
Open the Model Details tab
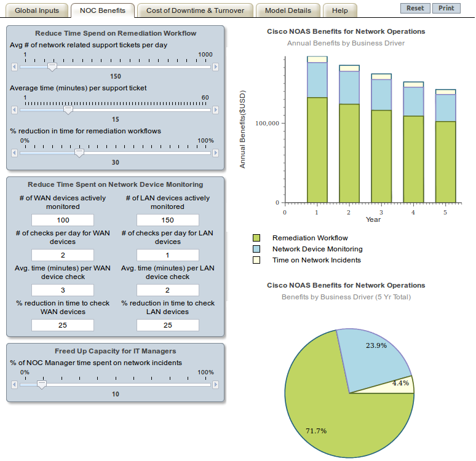pos(288,10)
